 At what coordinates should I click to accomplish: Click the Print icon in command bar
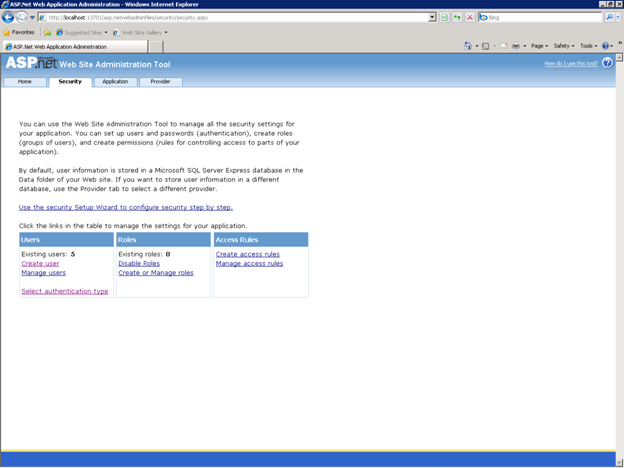(x=516, y=46)
